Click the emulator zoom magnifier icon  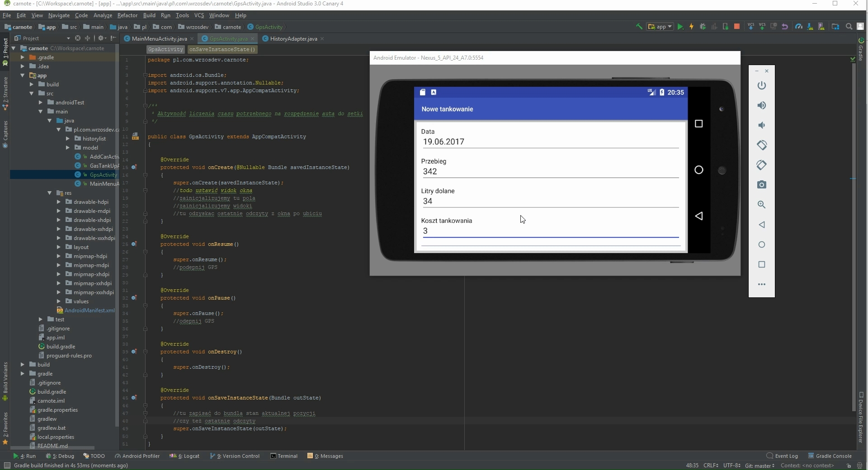point(762,205)
